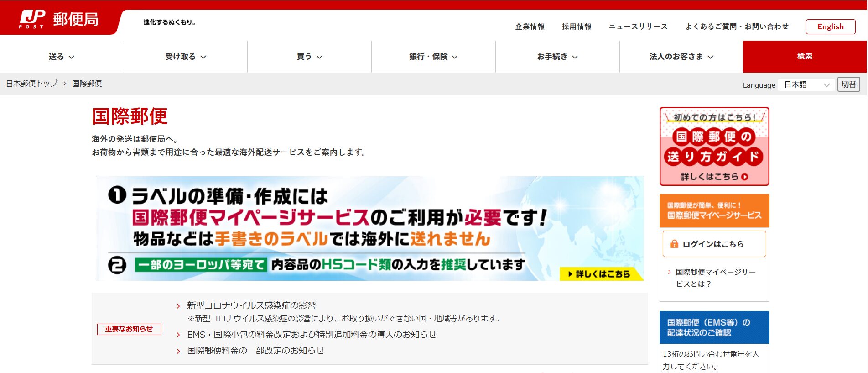This screenshot has width=868, height=373.
Task: Open the 企業情報 link
Action: tap(530, 26)
